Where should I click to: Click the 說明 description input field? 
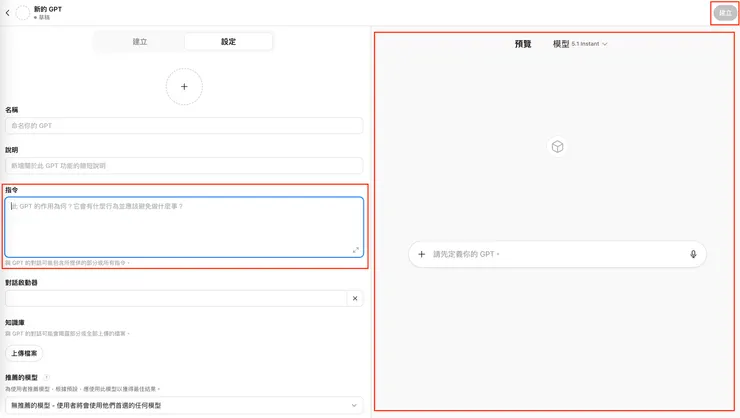coord(184,166)
